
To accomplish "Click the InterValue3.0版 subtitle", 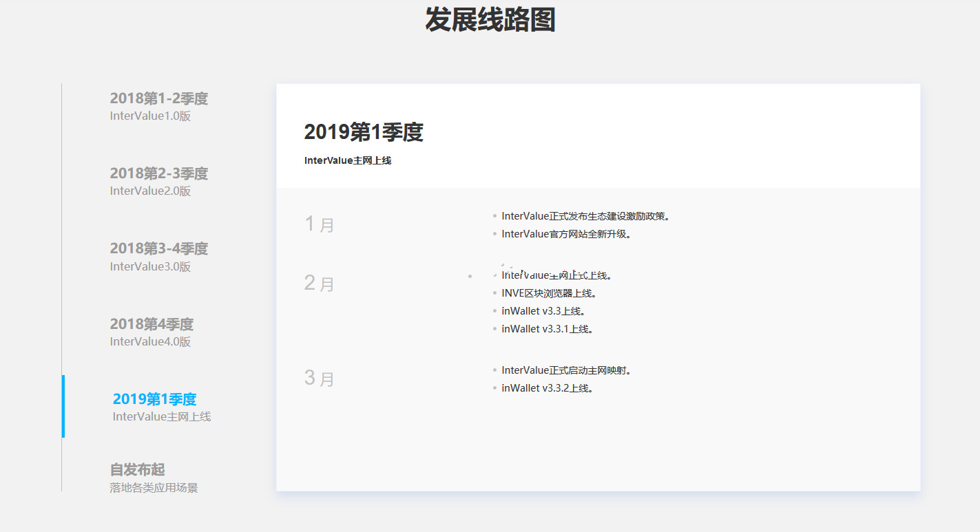I will coord(150,267).
